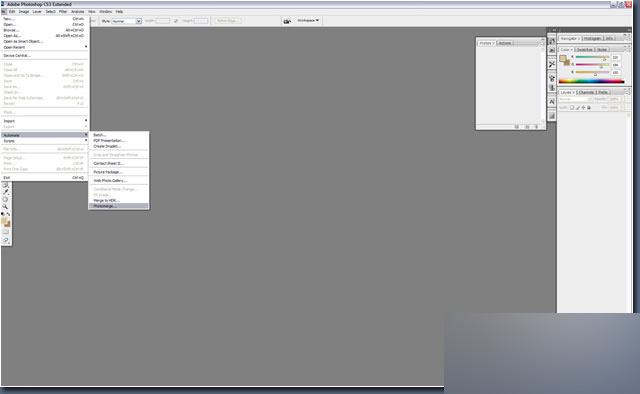Switch to the Info tab
640x394 pixels.
coord(609,38)
